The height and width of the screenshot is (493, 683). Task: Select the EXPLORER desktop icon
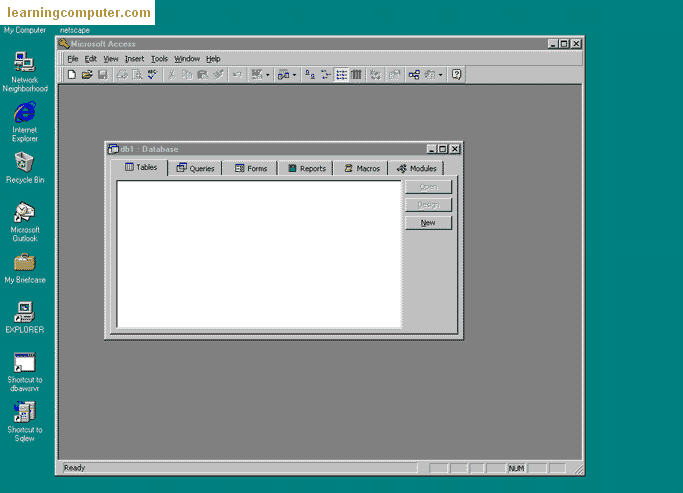coord(25,317)
